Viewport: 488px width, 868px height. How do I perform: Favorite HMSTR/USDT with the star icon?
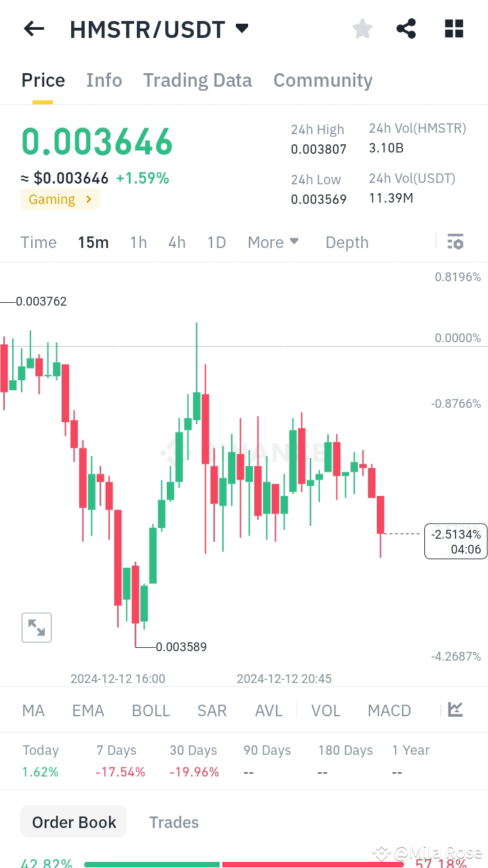coord(362,28)
